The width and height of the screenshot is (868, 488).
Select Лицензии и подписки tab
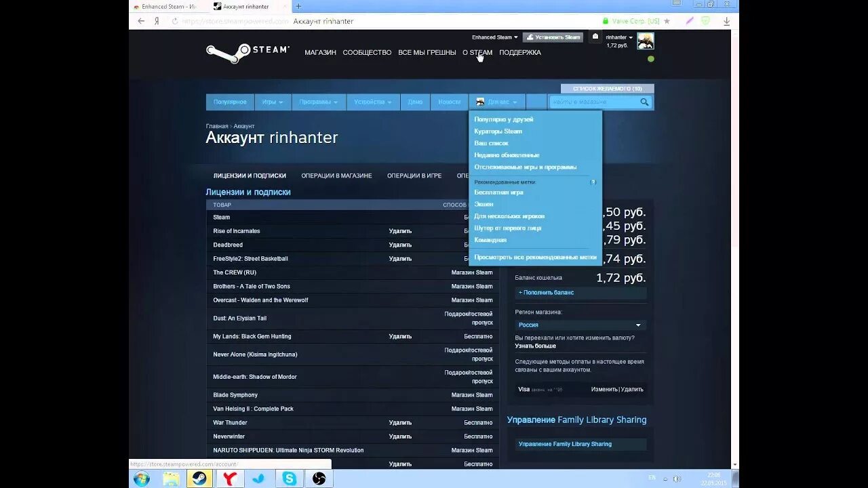(250, 176)
